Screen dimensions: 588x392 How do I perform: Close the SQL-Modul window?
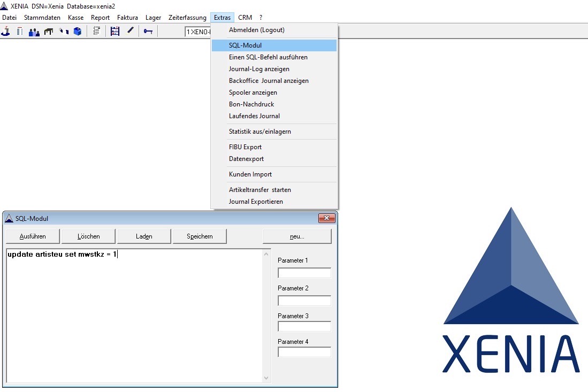326,218
